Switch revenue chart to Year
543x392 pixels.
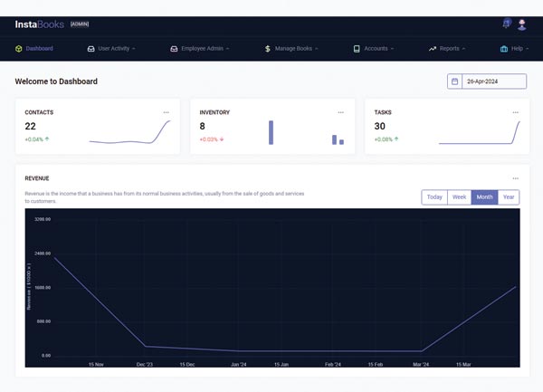point(509,197)
